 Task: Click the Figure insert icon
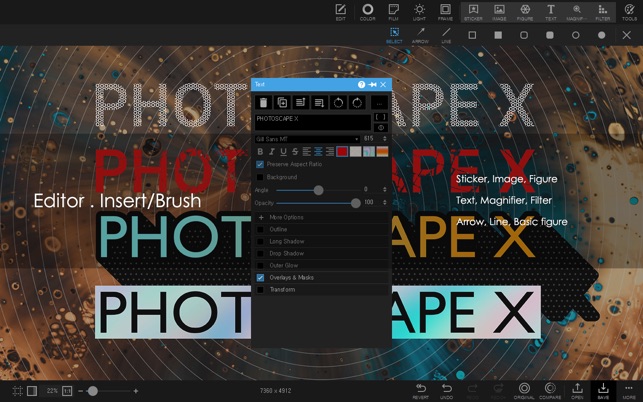point(525,12)
